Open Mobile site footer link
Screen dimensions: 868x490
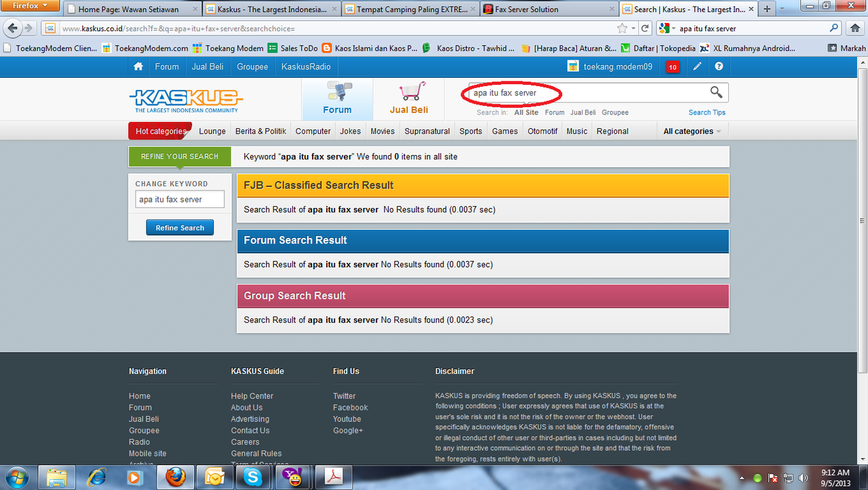coord(148,453)
